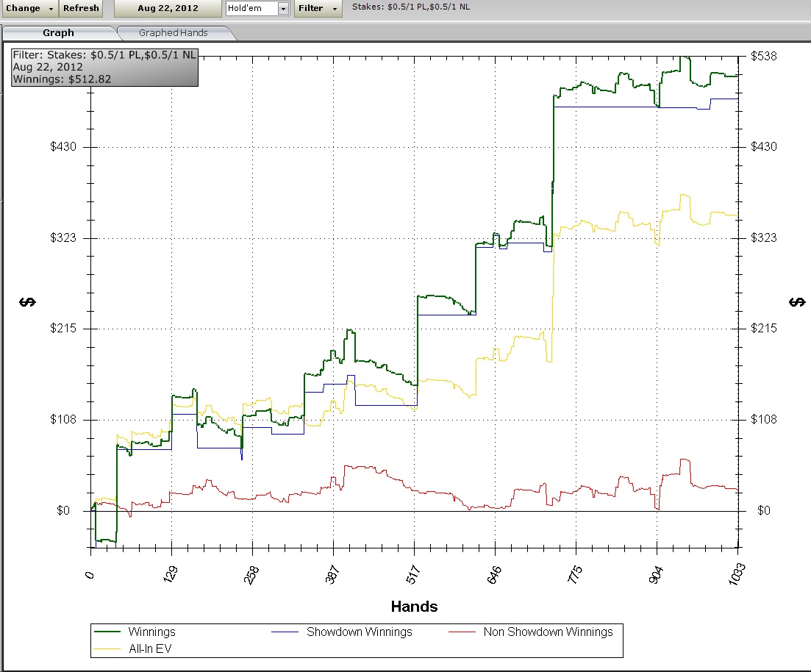Open the Filter dropdown
The image size is (811, 672).
click(x=318, y=8)
